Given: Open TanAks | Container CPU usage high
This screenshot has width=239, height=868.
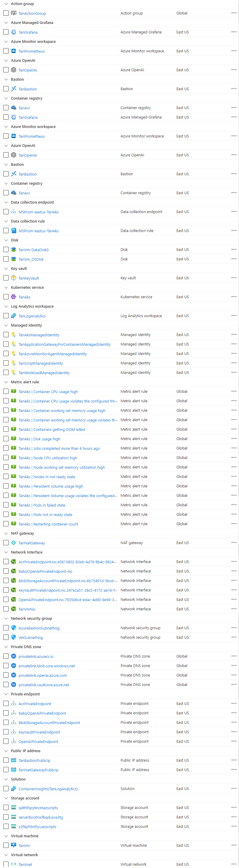Looking at the screenshot, I should pos(48,392).
